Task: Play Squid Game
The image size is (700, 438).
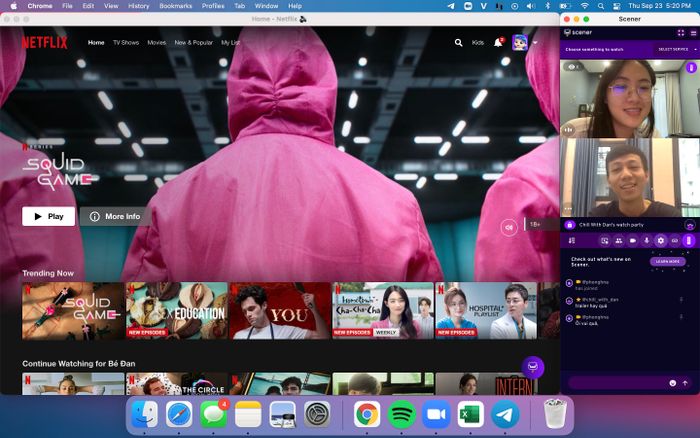Action: [49, 217]
